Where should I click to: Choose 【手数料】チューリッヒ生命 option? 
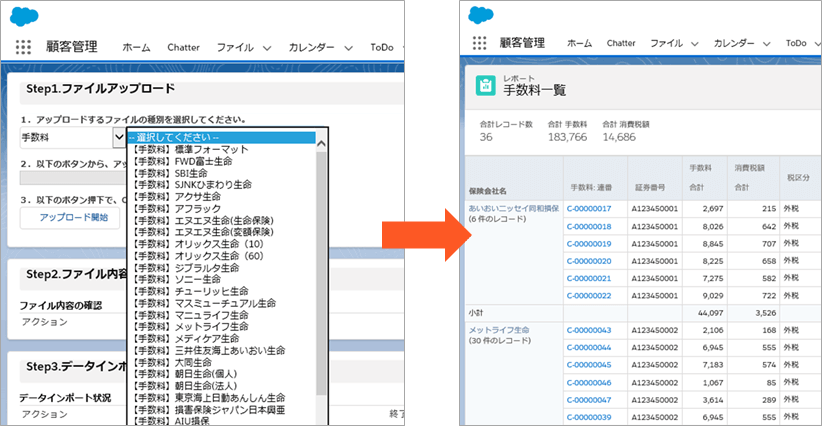(x=222, y=291)
